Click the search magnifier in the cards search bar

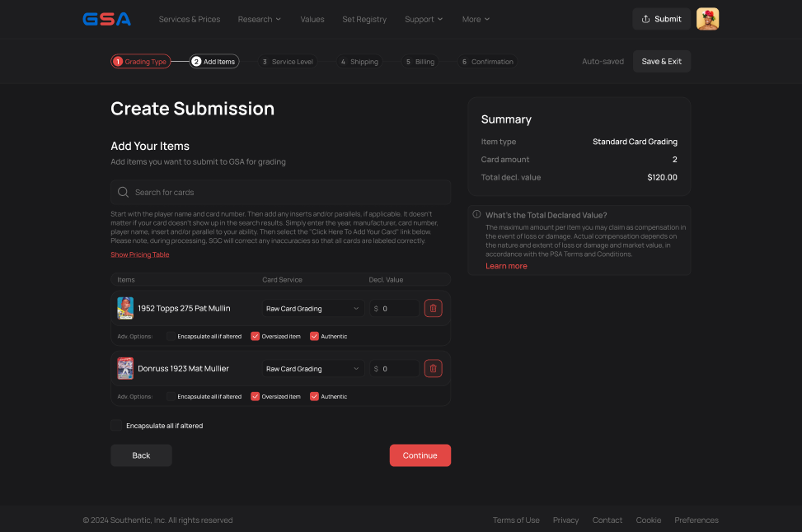tap(123, 192)
